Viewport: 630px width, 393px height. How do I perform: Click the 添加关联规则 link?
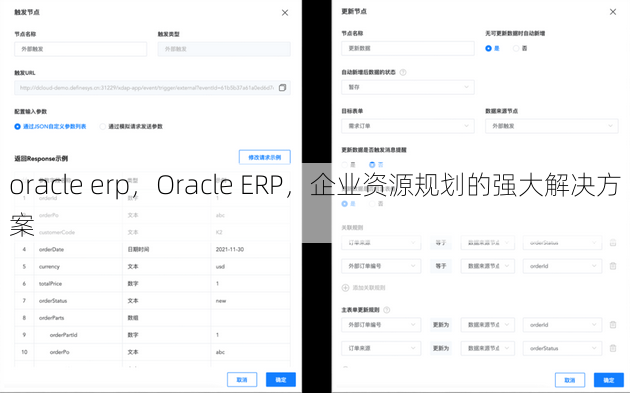click(x=368, y=288)
